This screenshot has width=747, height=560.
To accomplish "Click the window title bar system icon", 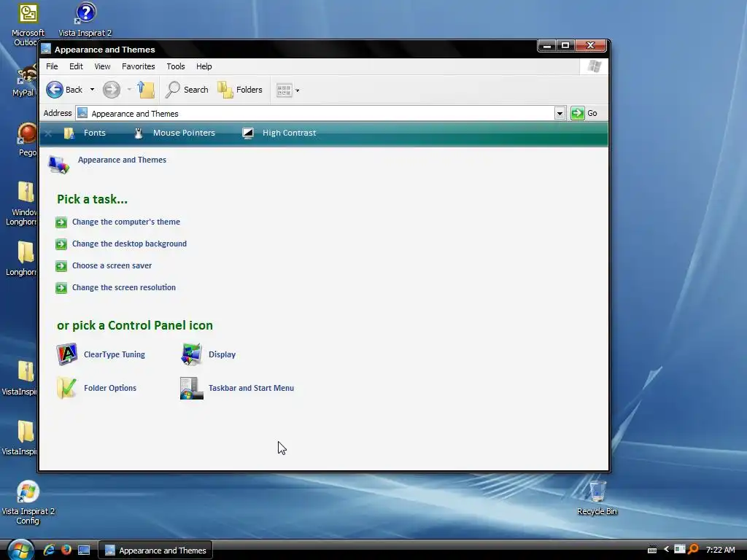I will point(46,49).
